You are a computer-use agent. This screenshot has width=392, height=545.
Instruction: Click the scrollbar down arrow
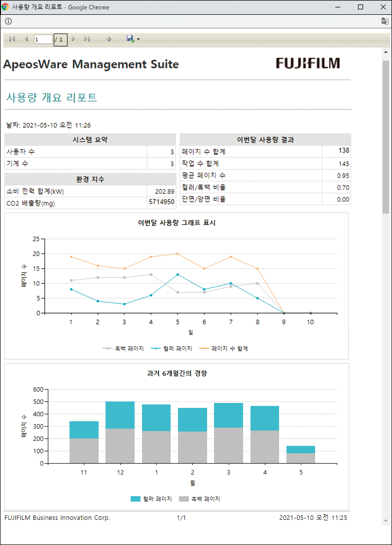click(x=386, y=521)
